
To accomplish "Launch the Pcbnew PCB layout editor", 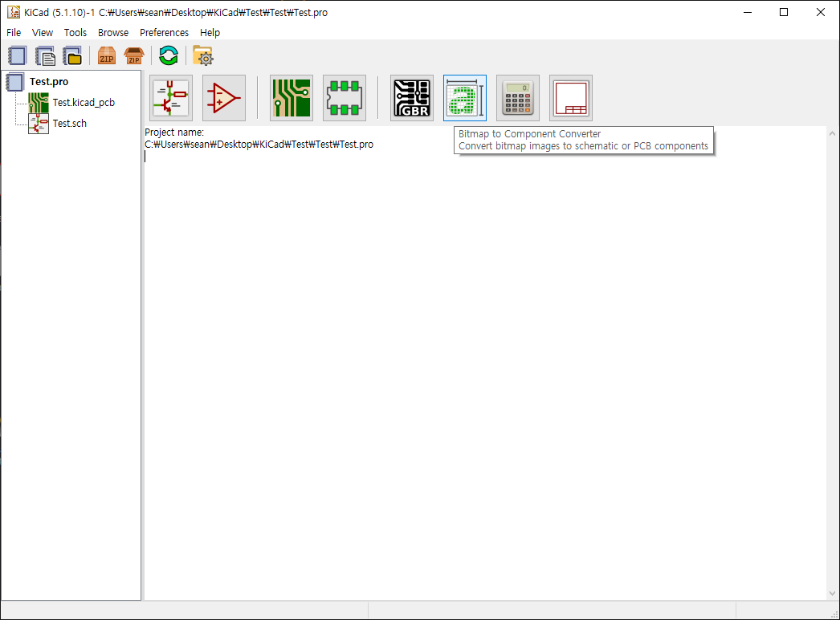I will (x=292, y=98).
